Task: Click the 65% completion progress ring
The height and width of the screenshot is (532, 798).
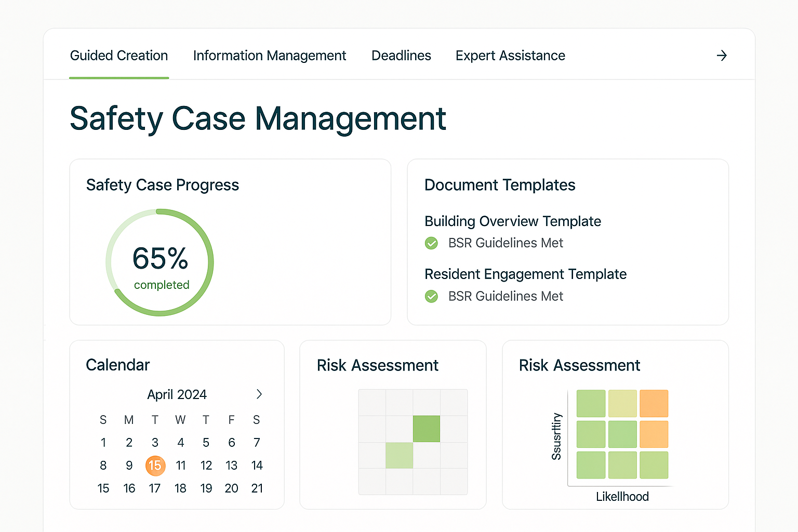Action: pyautogui.click(x=160, y=261)
